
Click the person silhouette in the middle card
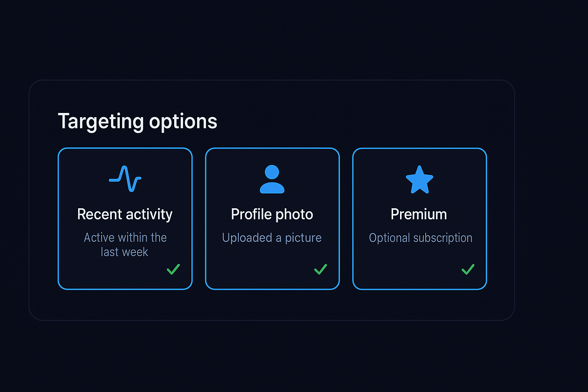(x=272, y=179)
